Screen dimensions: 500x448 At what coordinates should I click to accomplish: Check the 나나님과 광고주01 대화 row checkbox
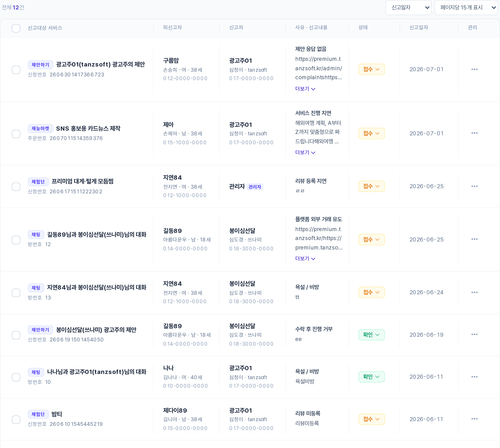(16, 377)
